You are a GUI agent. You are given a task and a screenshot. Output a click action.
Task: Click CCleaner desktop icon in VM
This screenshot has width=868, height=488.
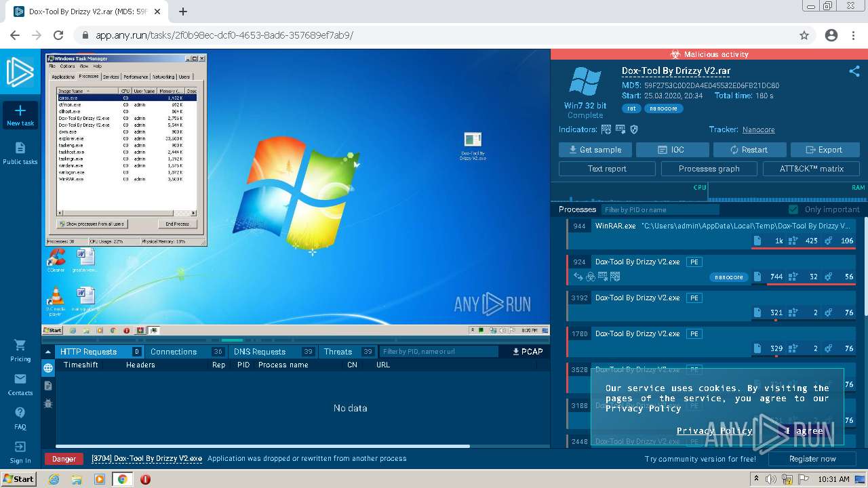click(x=56, y=260)
